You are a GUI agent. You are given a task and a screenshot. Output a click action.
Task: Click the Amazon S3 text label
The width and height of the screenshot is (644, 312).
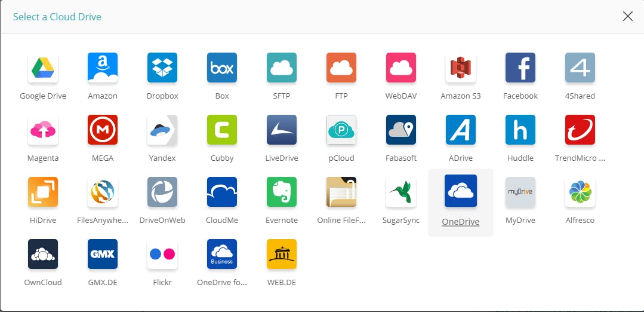[461, 96]
